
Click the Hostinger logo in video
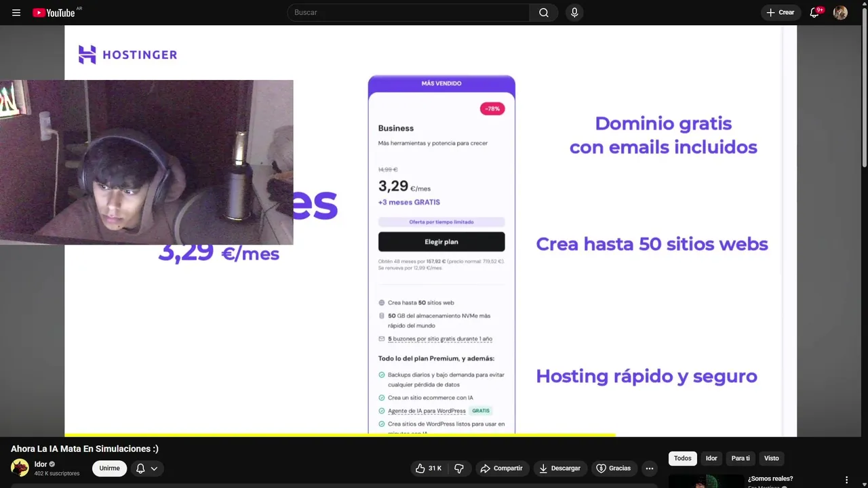click(127, 55)
